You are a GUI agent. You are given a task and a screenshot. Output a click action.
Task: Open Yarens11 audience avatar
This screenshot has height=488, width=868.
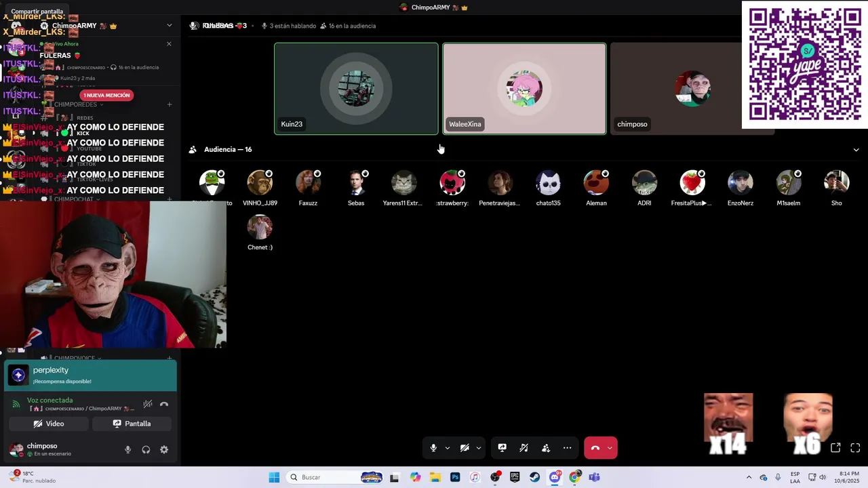tap(404, 182)
